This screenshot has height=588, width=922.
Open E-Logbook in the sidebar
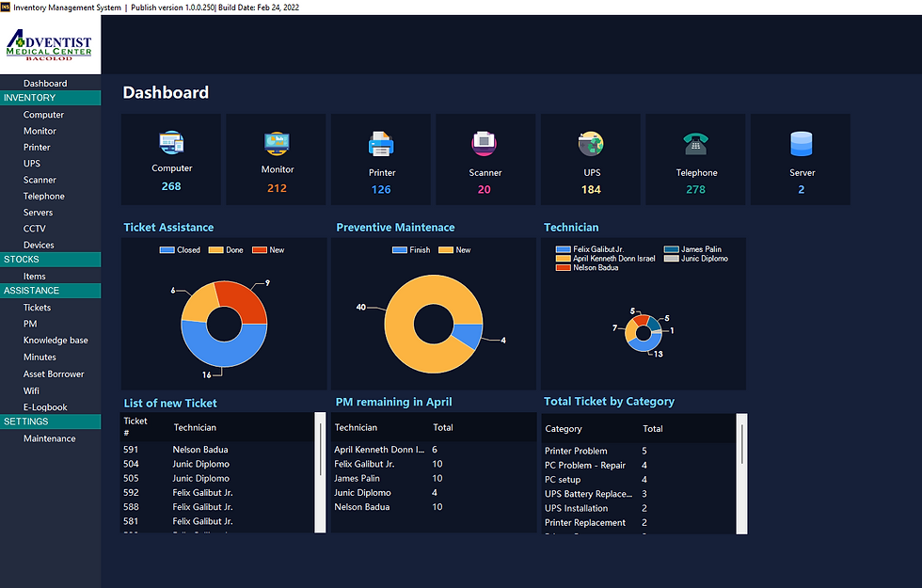point(45,407)
